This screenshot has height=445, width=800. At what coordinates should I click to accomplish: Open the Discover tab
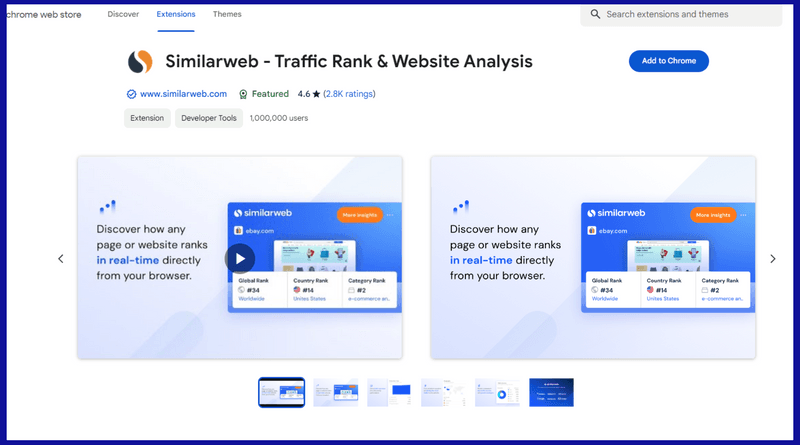[123, 15]
